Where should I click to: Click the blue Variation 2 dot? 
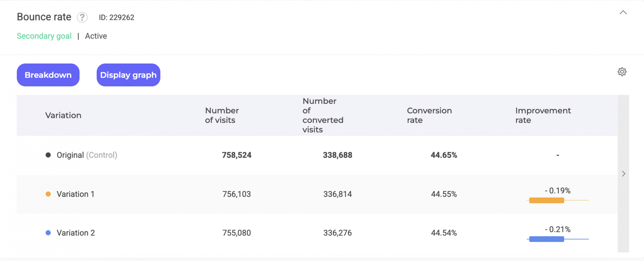click(x=48, y=233)
